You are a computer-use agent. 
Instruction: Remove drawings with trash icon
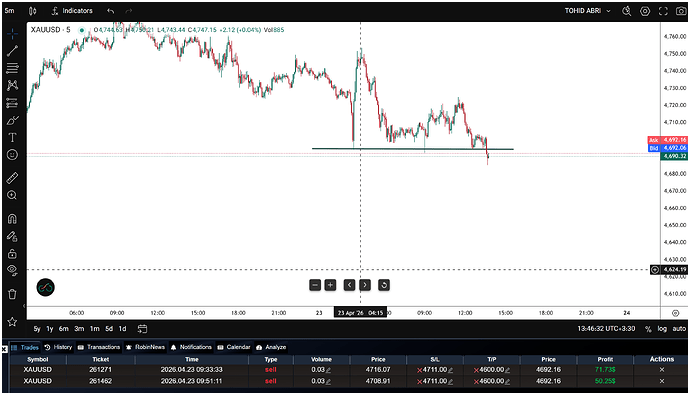pos(12,294)
